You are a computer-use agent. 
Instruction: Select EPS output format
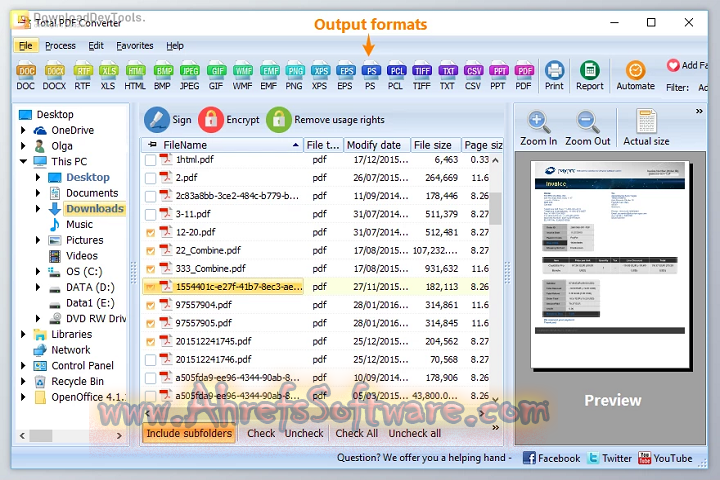coord(345,75)
